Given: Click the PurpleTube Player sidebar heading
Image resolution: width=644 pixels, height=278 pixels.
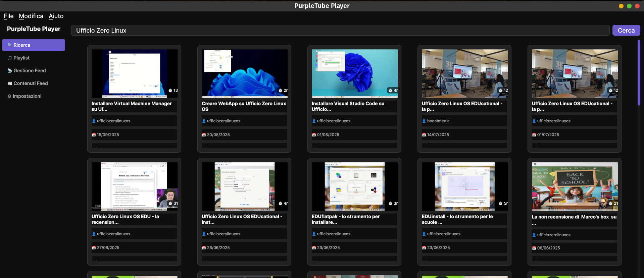Looking at the screenshot, I should [x=34, y=29].
